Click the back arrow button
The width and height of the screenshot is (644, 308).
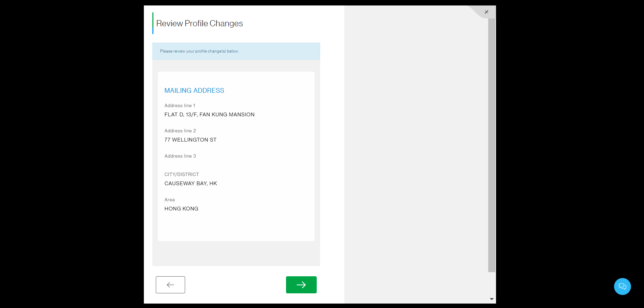(170, 285)
